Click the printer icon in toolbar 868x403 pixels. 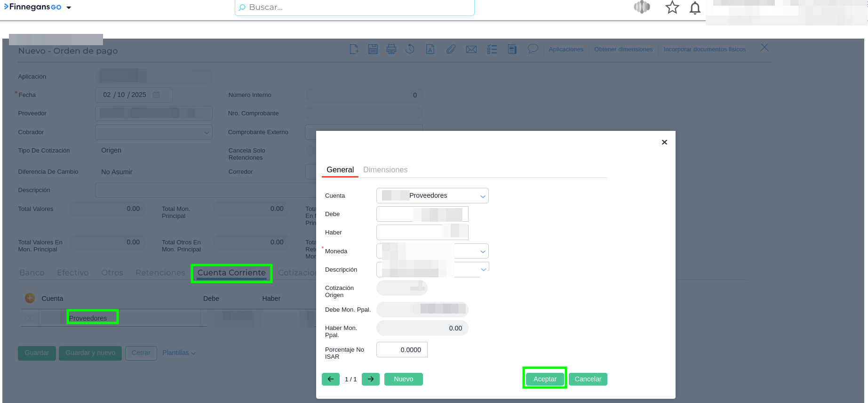[391, 49]
